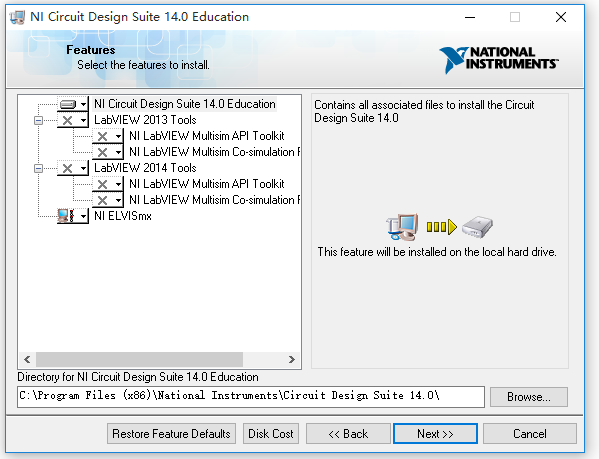Open install-state dropdown for NI ELVISmx

coord(73,216)
